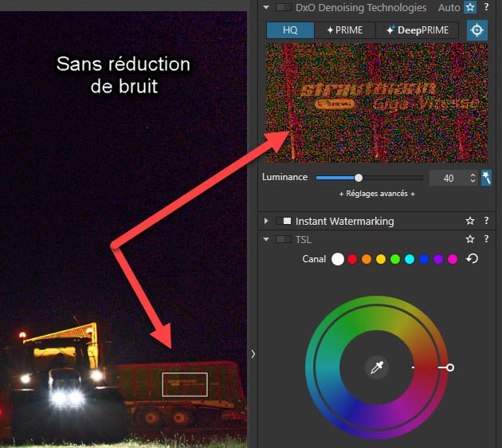Select the cyan Canal swatch

pyautogui.click(x=410, y=259)
